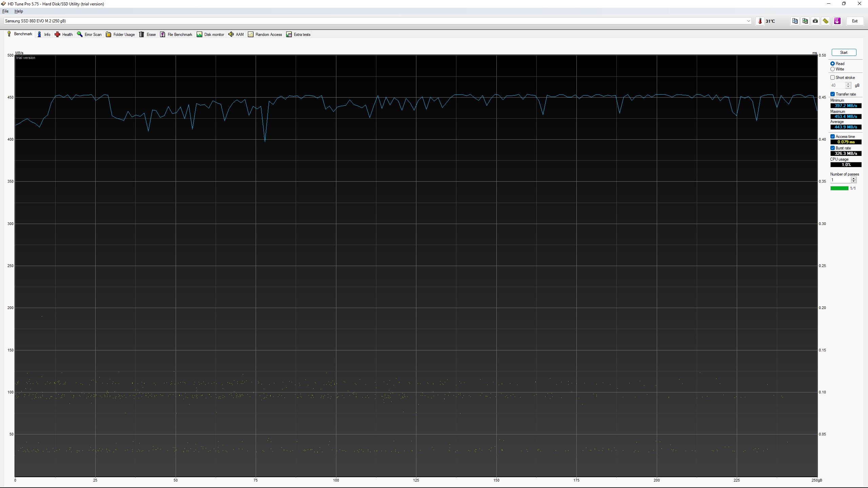Click the Exit button
Image resolution: width=868 pixels, height=488 pixels.
tap(854, 21)
